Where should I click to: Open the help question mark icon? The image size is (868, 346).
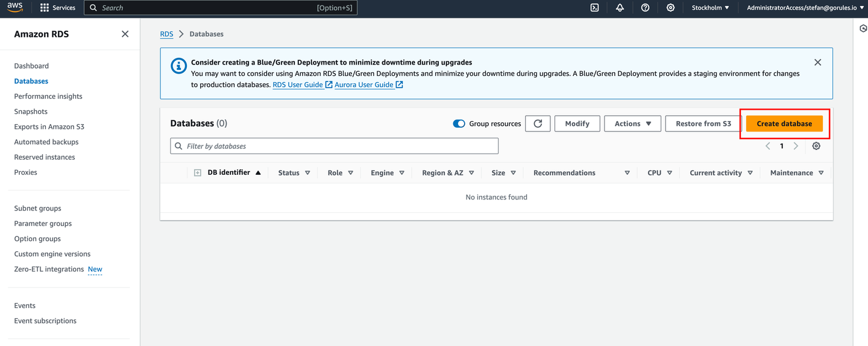[645, 8]
